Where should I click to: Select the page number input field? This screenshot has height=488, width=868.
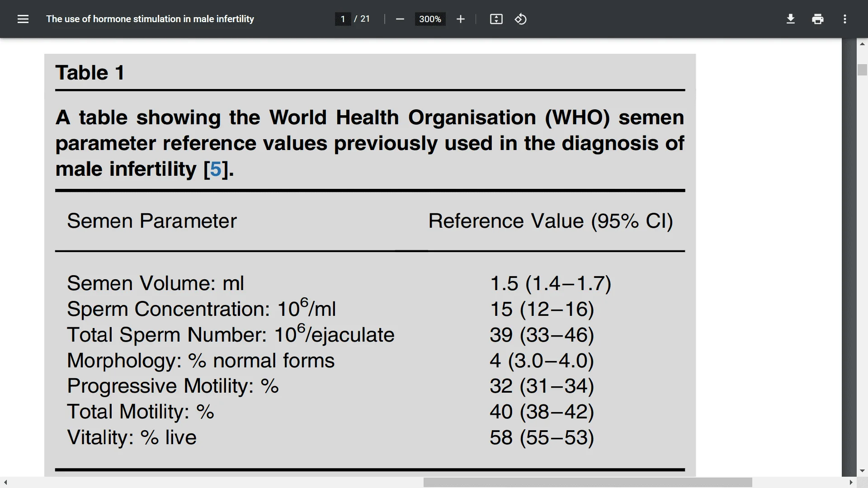(343, 19)
